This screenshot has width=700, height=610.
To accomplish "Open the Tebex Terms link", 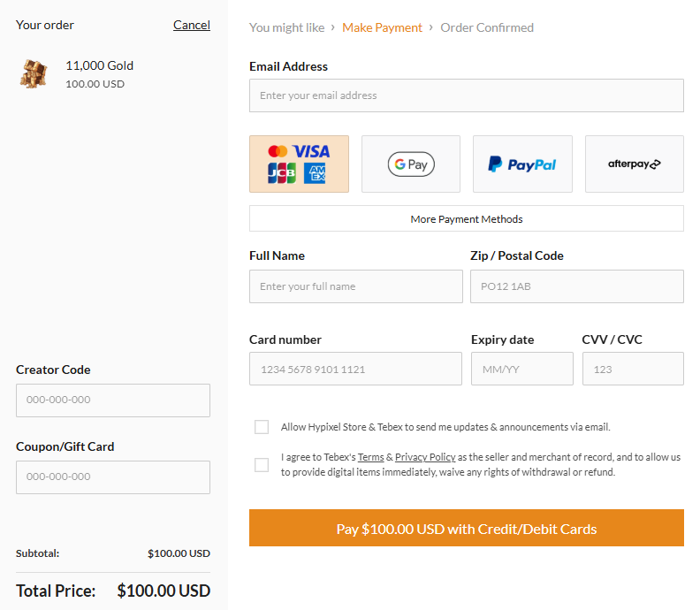I will coord(370,457).
